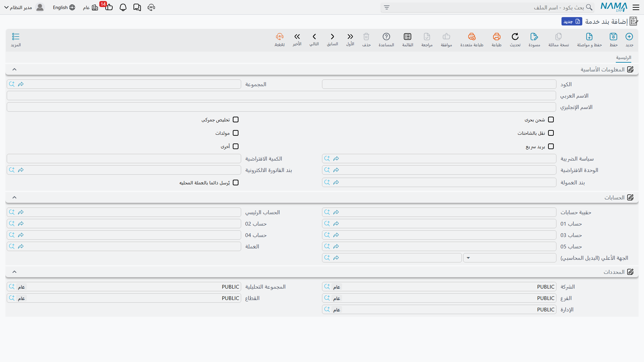The image size is (644, 362).
Task: Open the chat messages icon
Action: point(137,7)
